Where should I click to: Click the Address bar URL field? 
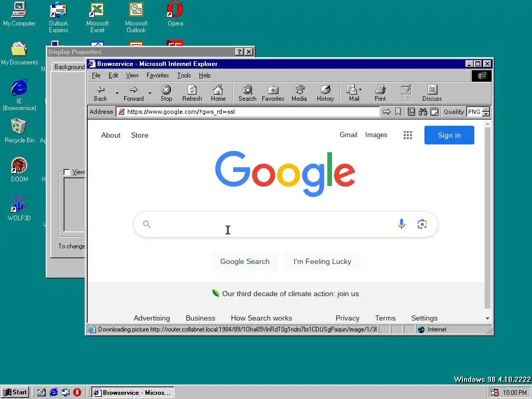[x=248, y=112]
